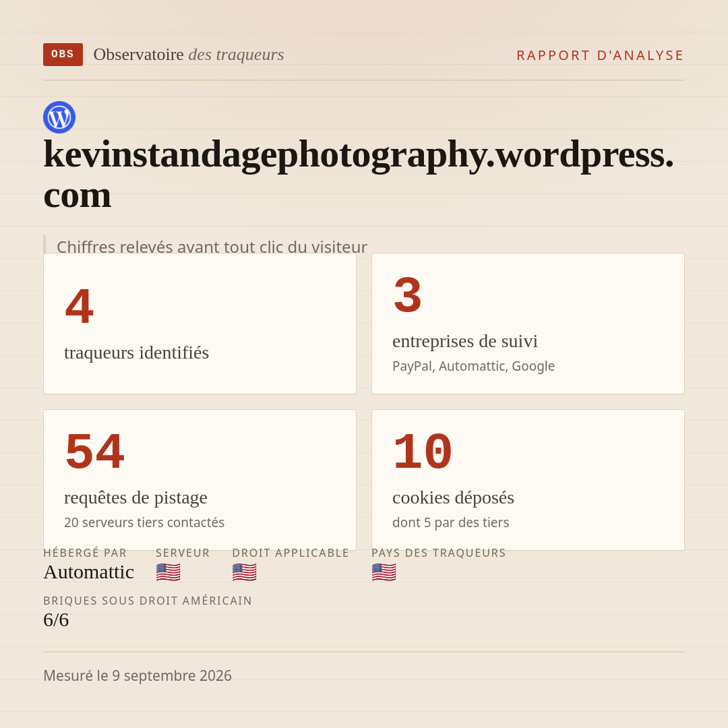Image resolution: width=728 pixels, height=728 pixels.
Task: Click 'Briques sous droit américain' heading
Action: [x=148, y=601]
